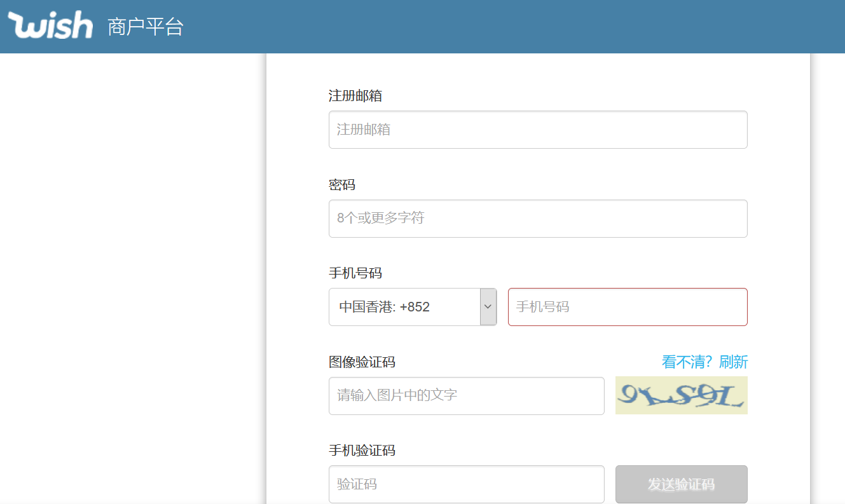The height and width of the screenshot is (504, 845).
Task: Focus the 验证码 SMS code input
Action: click(466, 484)
